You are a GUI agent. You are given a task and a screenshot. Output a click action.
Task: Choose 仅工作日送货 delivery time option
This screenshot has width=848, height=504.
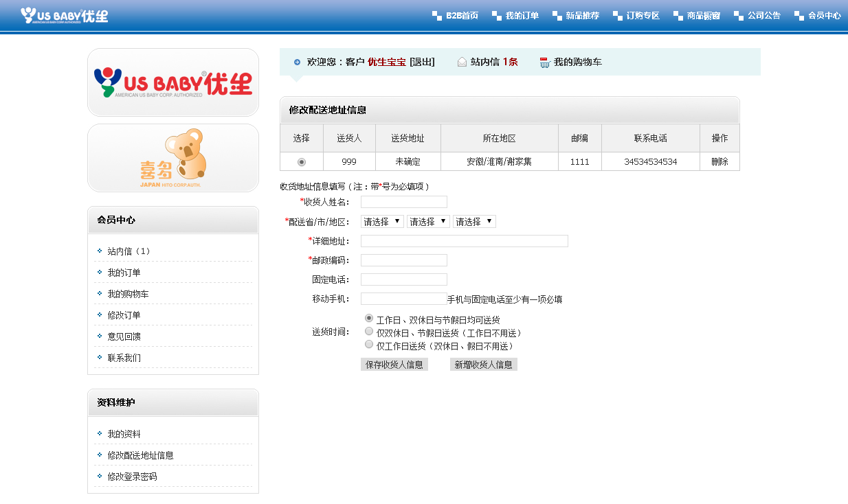tap(369, 345)
